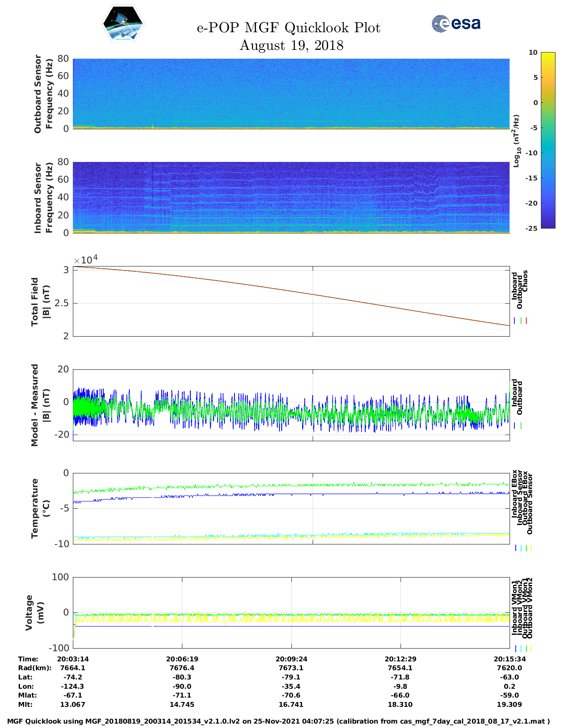Click the "Mlt:" row label
The height and width of the screenshot is (728, 563).
pyautogui.click(x=25, y=705)
